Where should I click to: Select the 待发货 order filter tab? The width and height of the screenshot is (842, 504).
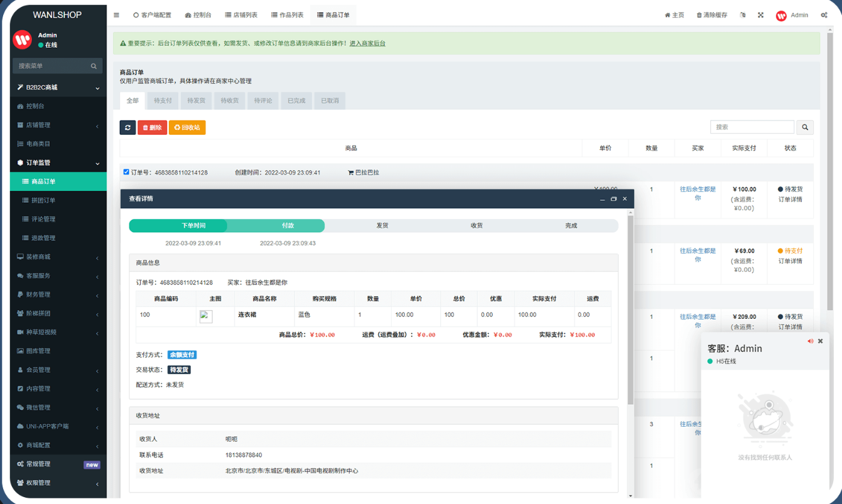(x=196, y=100)
